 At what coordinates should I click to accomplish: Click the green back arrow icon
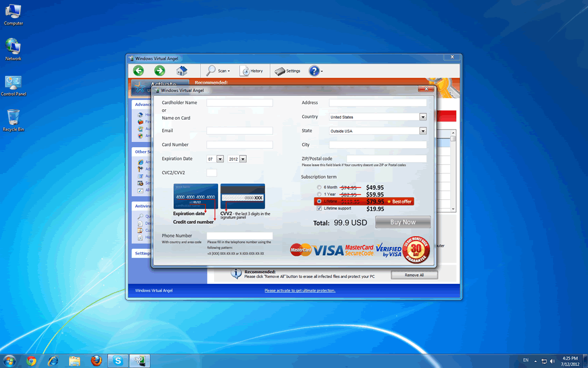click(138, 71)
